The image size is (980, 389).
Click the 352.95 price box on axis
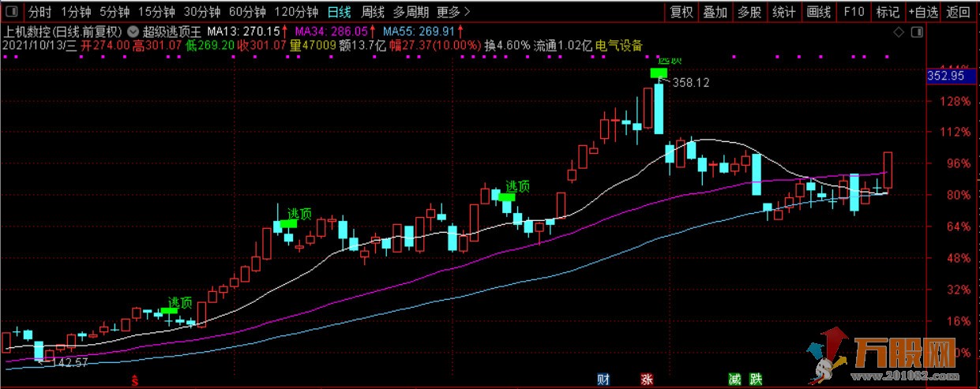[x=950, y=77]
